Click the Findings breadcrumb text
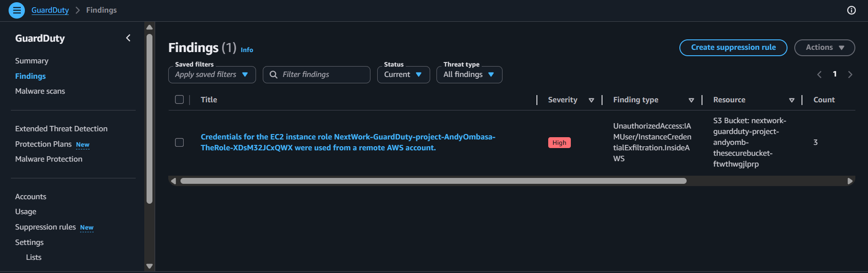The height and width of the screenshot is (273, 868). [x=101, y=10]
